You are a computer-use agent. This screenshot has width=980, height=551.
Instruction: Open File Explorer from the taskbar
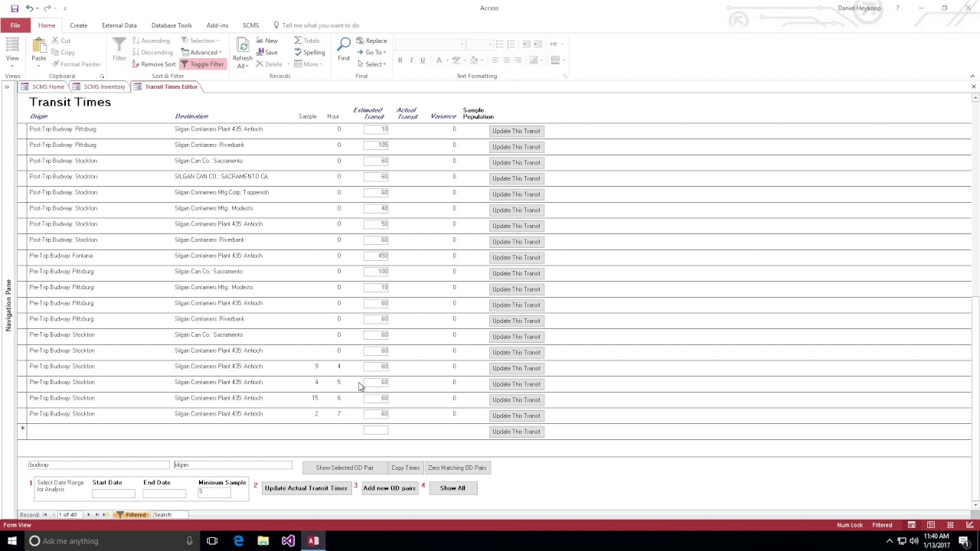[263, 541]
